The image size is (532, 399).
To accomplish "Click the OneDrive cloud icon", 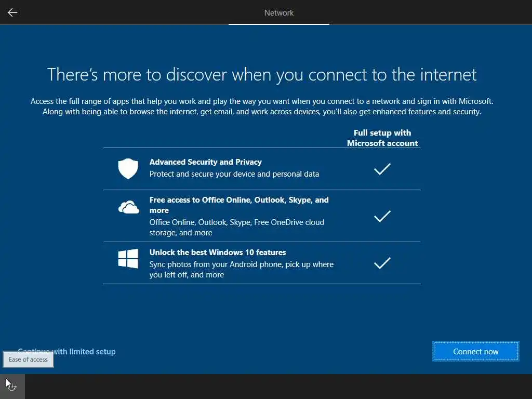I will (129, 207).
